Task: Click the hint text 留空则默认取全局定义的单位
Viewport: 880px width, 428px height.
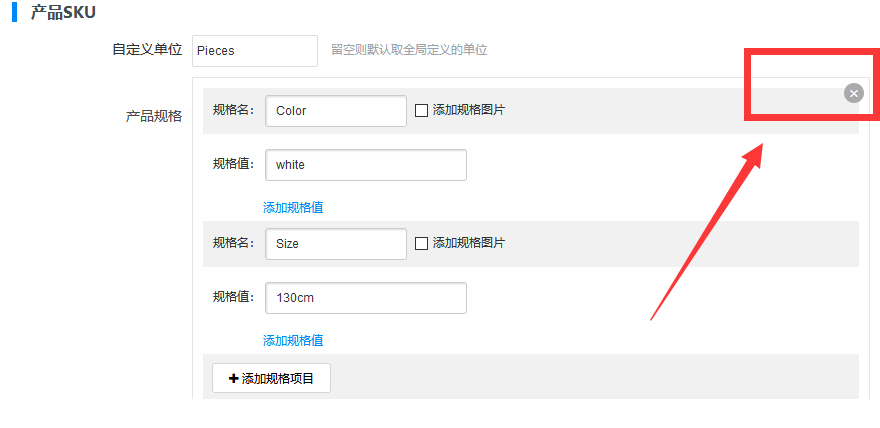Action: pyautogui.click(x=409, y=50)
